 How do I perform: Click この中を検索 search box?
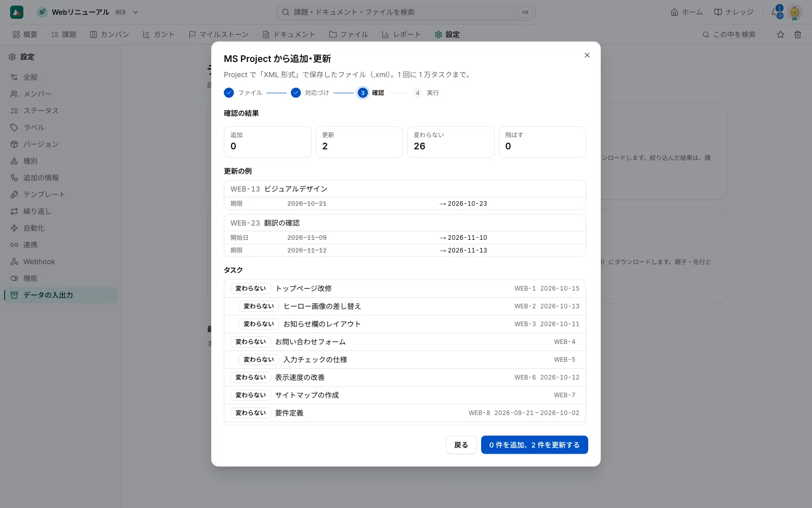729,35
